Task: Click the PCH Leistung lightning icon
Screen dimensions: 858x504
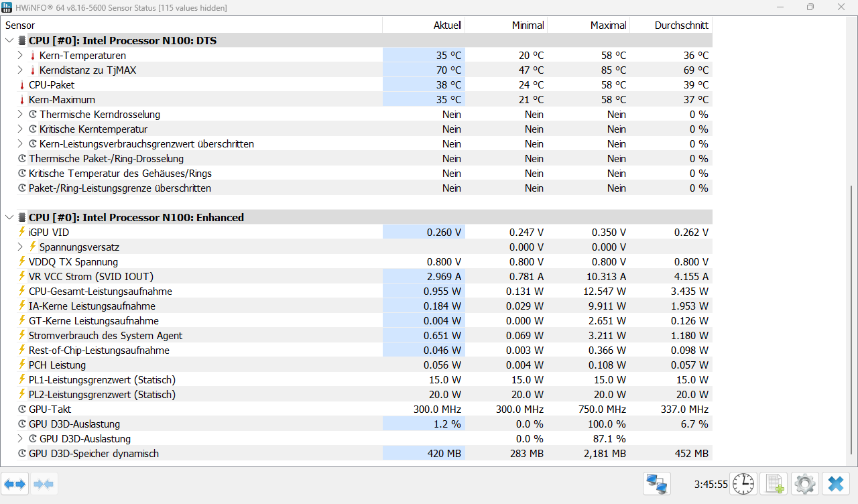Action: tap(22, 365)
